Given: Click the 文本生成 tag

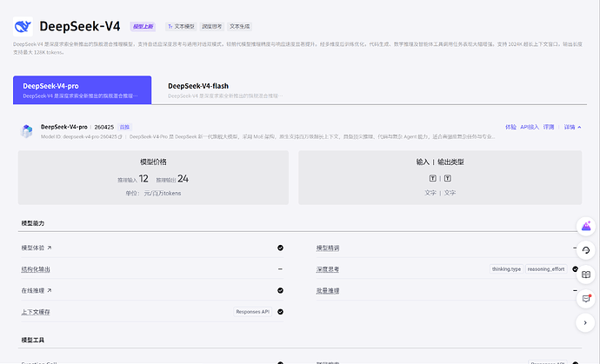Looking at the screenshot, I should (239, 26).
